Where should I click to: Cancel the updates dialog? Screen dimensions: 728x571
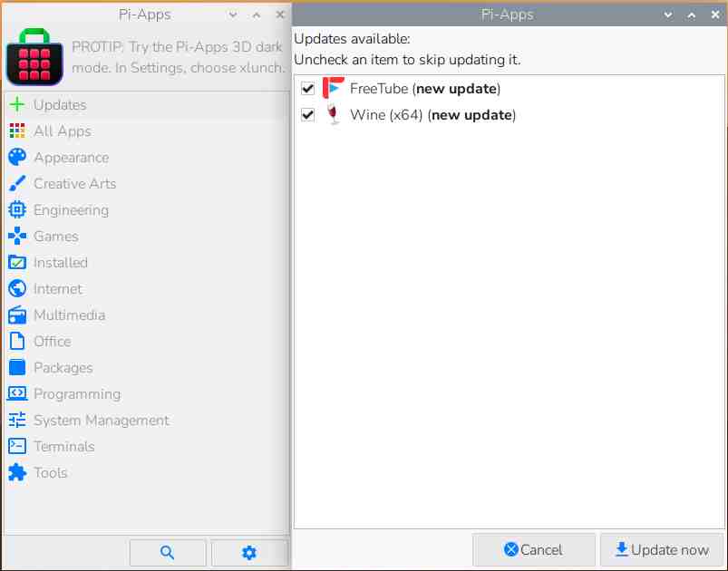point(533,550)
